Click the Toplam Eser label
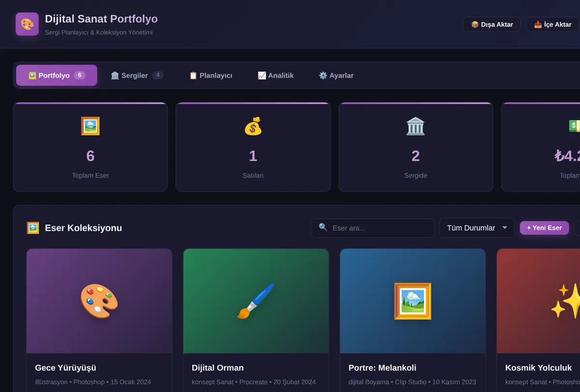This screenshot has height=392, width=580. click(90, 175)
